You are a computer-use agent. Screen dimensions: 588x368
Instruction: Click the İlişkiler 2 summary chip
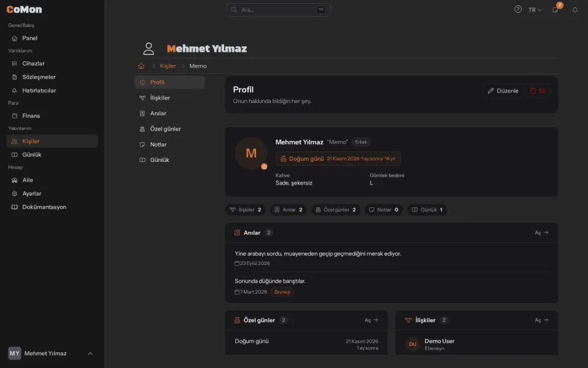pyautogui.click(x=245, y=210)
